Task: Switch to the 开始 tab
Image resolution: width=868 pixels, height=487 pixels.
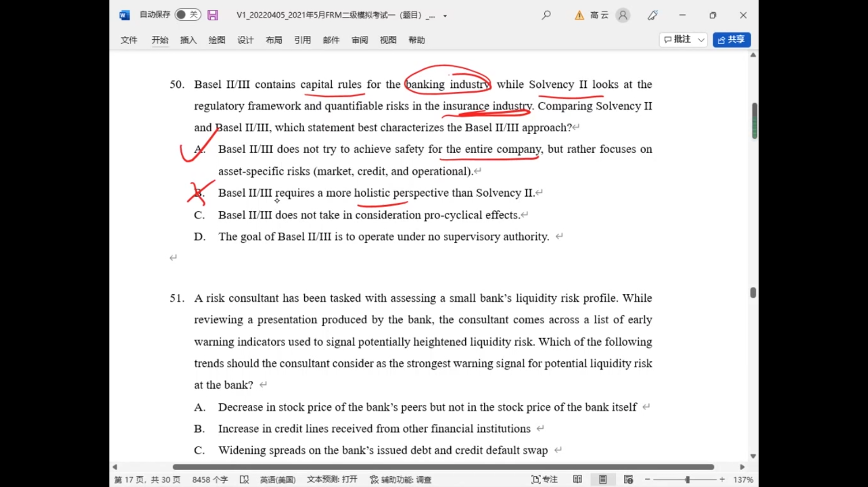Action: click(160, 40)
